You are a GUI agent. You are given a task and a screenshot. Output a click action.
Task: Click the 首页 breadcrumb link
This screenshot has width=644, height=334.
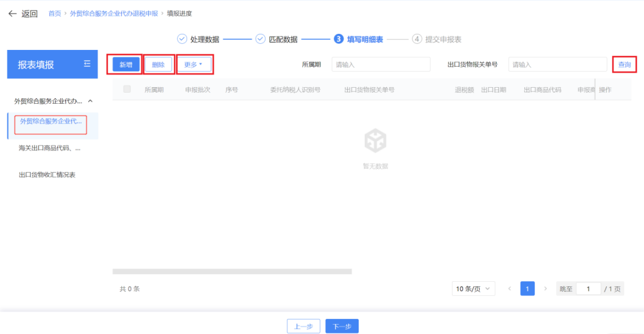54,13
